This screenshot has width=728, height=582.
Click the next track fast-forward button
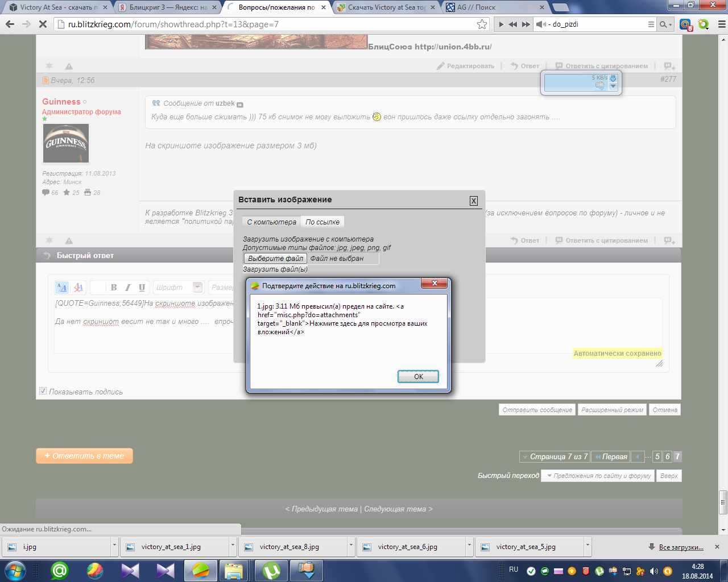click(x=526, y=24)
